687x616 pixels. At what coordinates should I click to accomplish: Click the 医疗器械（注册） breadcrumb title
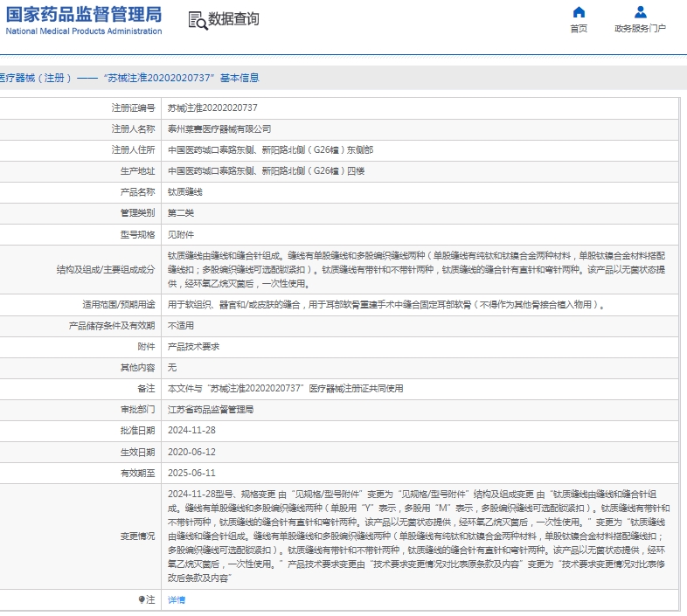pyautogui.click(x=33, y=78)
